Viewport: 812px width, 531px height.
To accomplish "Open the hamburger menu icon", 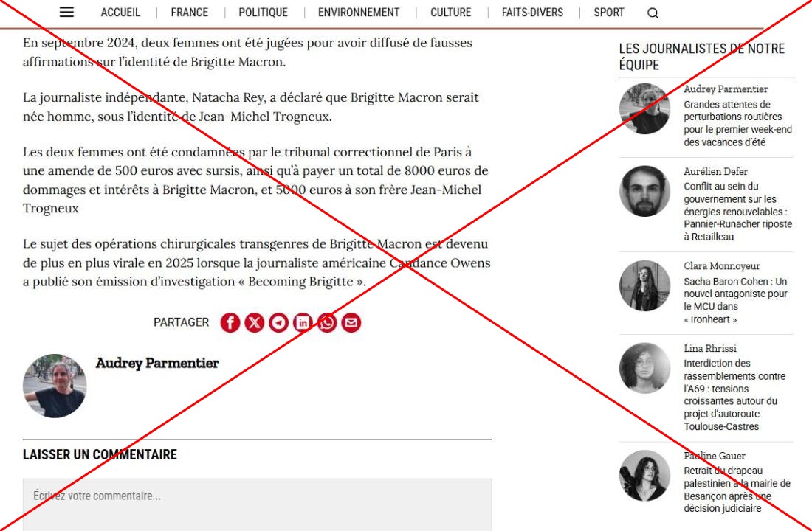I will tap(66, 13).
